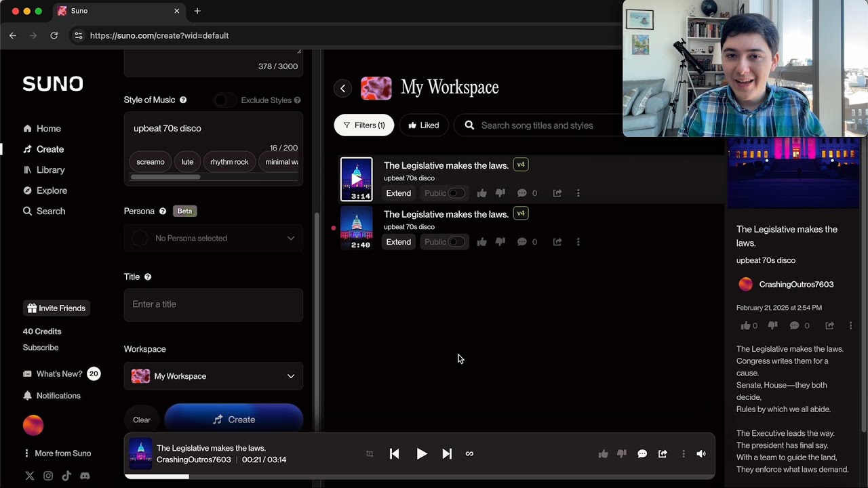868x488 pixels.
Task: Share the 3:14 song
Action: 557,193
